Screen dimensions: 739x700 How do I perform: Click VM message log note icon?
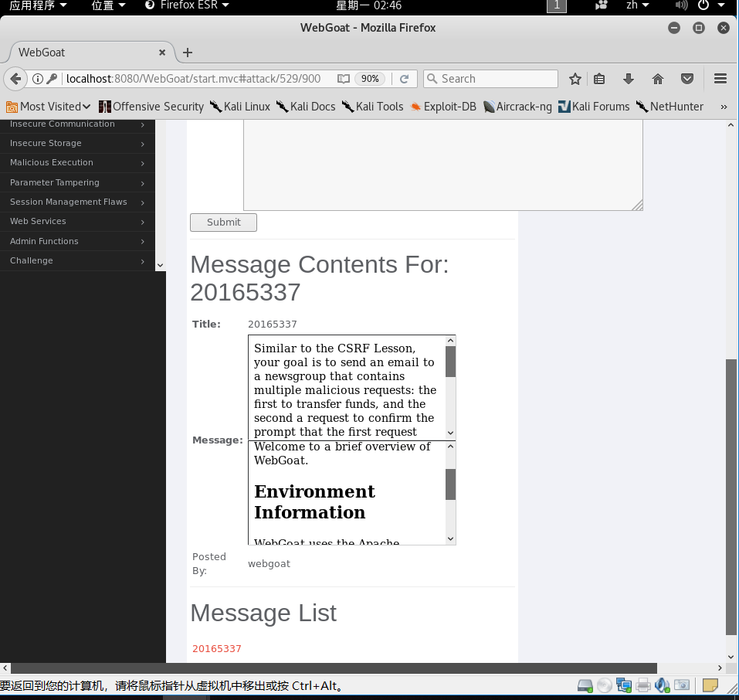(710, 685)
